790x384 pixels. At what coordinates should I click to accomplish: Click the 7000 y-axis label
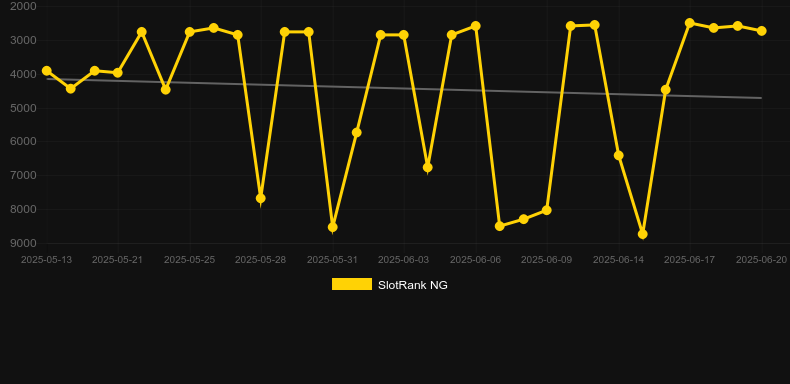(23, 175)
